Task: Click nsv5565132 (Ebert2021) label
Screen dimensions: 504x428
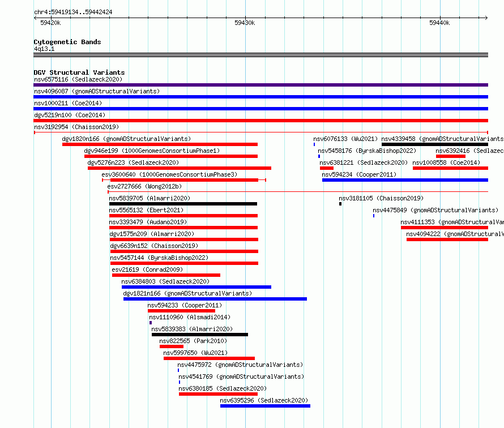Action: click(146, 210)
